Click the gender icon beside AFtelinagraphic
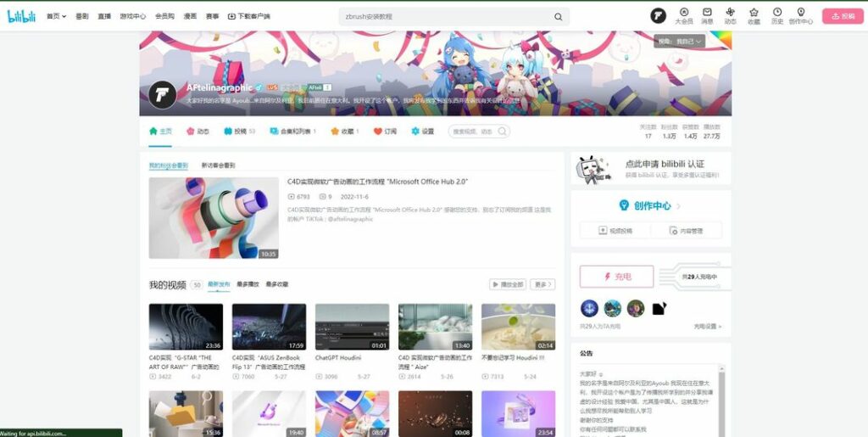The image size is (868, 437). [x=259, y=87]
